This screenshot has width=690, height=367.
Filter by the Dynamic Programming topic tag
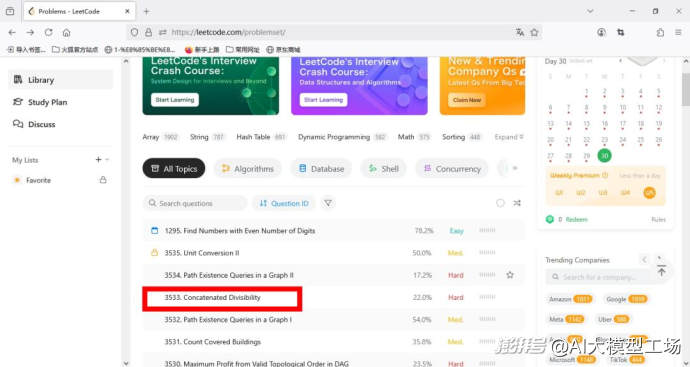(342, 137)
